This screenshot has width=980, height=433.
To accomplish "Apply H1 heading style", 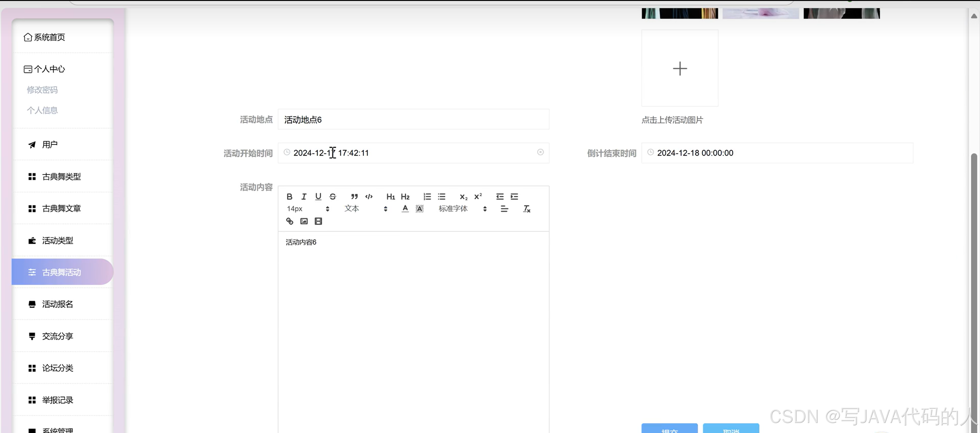I will click(x=390, y=196).
